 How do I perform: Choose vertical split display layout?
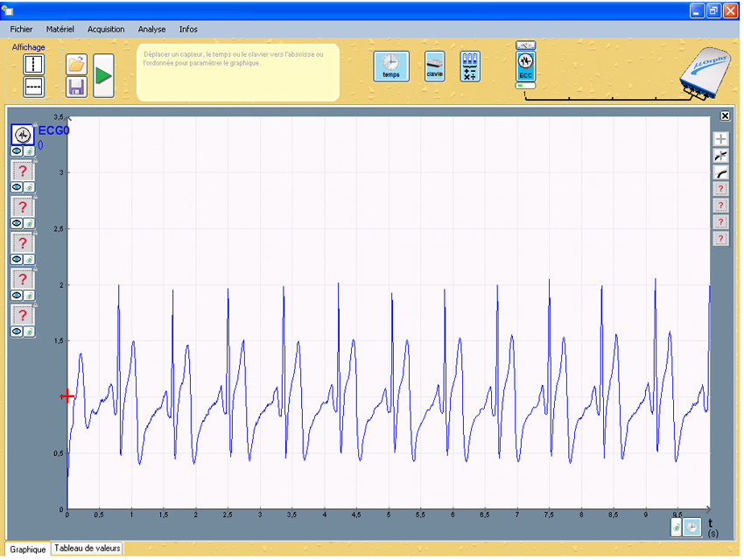[x=33, y=64]
